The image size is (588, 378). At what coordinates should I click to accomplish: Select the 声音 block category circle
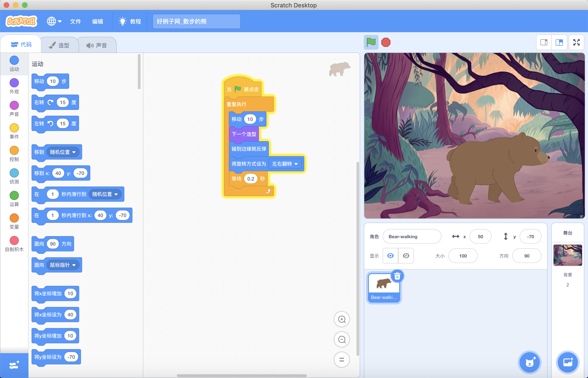(x=14, y=105)
